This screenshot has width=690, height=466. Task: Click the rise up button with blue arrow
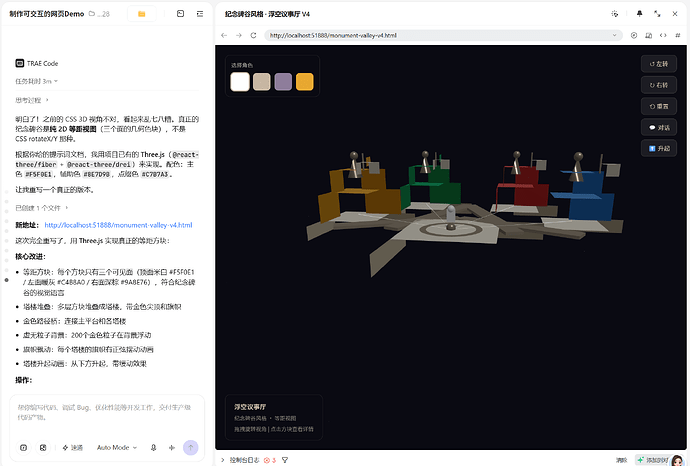(659, 148)
